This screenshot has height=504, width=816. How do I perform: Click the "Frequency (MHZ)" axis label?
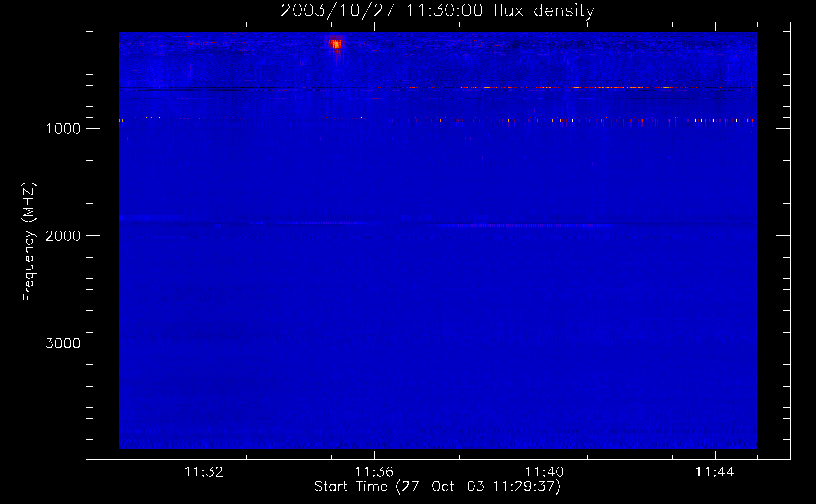pos(29,242)
